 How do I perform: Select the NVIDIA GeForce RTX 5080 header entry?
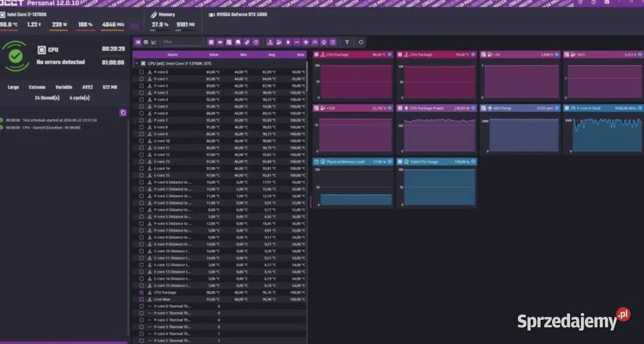pos(238,15)
